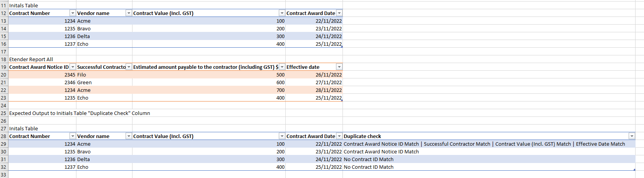Open Vendor name filter in row 12

pos(129,13)
